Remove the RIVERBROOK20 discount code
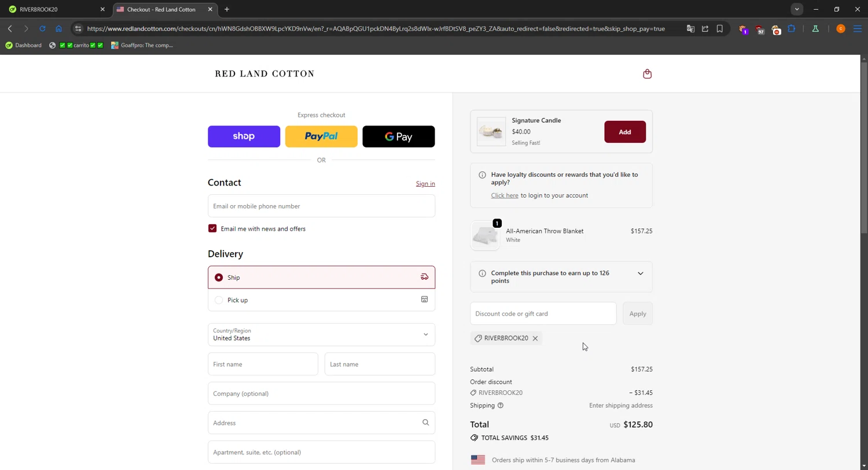The width and height of the screenshot is (868, 470). click(x=535, y=338)
